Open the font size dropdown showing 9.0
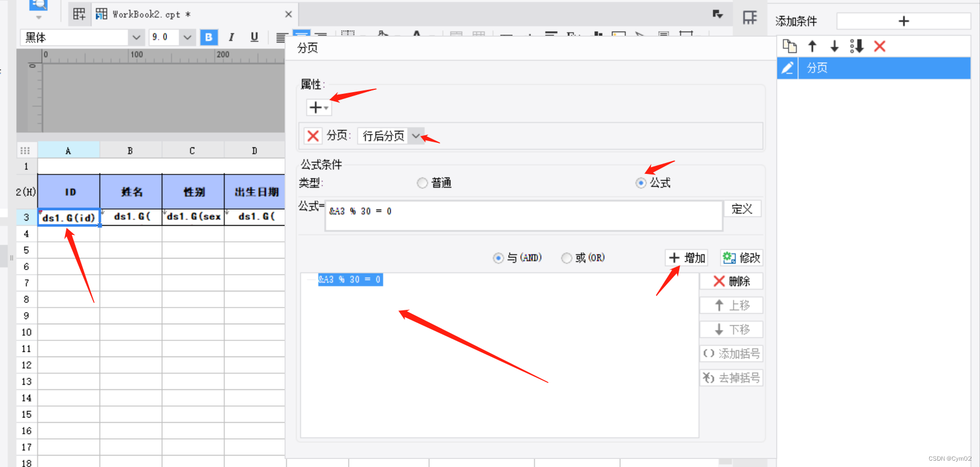The width and height of the screenshot is (980, 467). tap(187, 37)
